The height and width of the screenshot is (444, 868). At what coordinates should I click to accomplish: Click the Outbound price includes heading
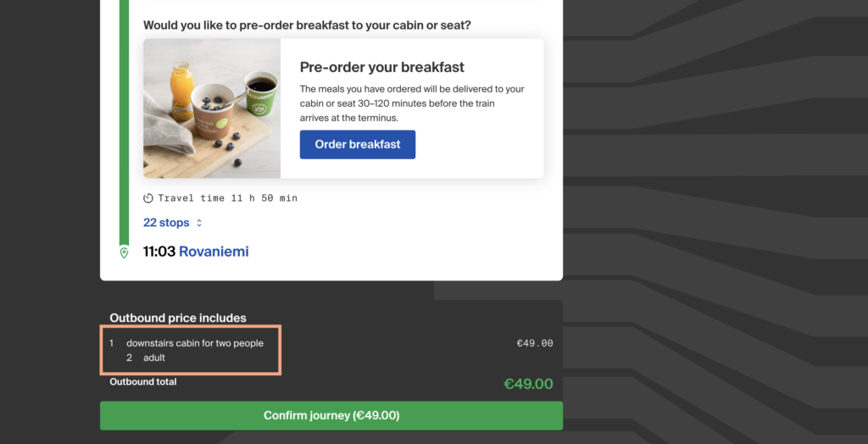tap(178, 318)
